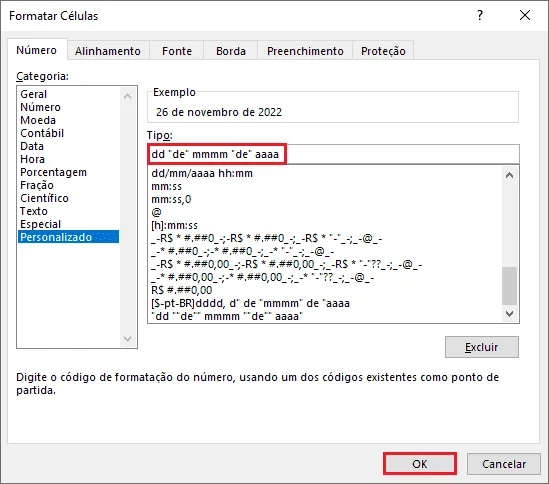Open the help question mark icon
The height and width of the screenshot is (484, 549).
(480, 15)
